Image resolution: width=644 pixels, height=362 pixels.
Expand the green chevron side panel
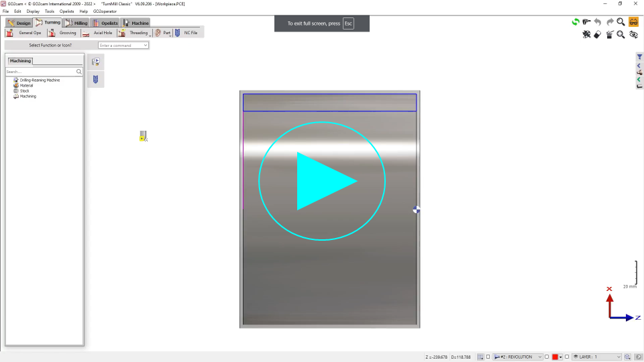639,80
